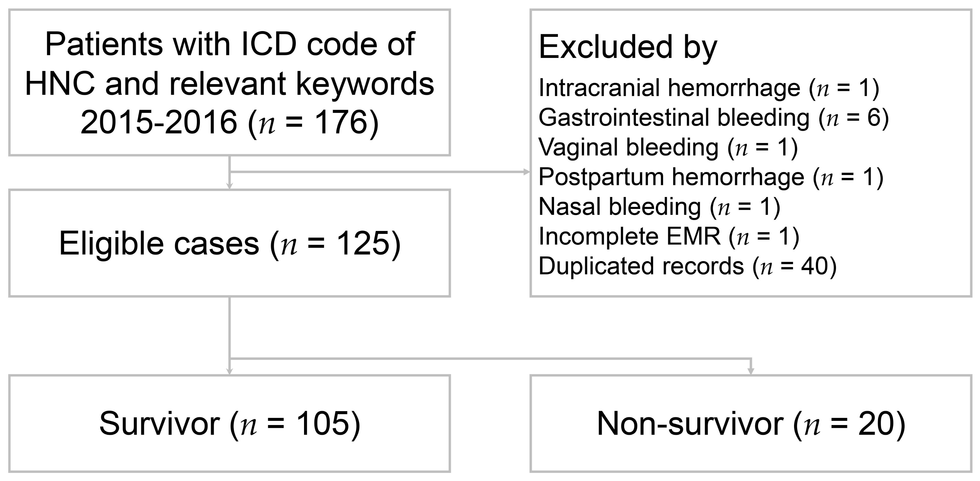Click the arrowhead entering the Eligible cases box
Screen dimensions: 980x481
229,186
